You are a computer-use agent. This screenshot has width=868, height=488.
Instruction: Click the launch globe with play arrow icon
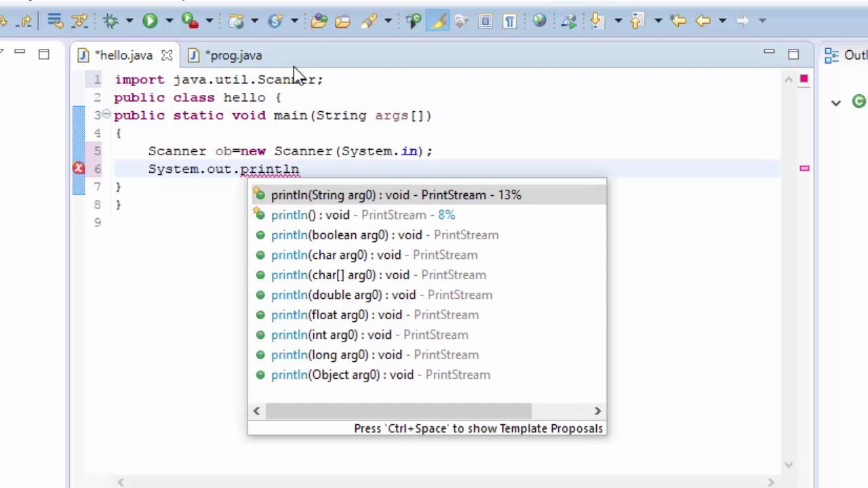[569, 21]
